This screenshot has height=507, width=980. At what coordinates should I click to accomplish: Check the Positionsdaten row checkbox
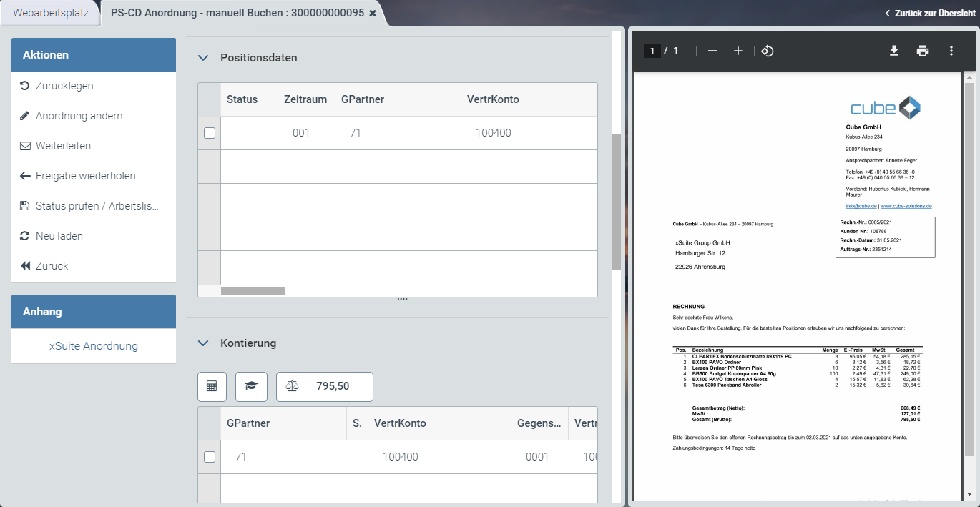[x=210, y=133]
